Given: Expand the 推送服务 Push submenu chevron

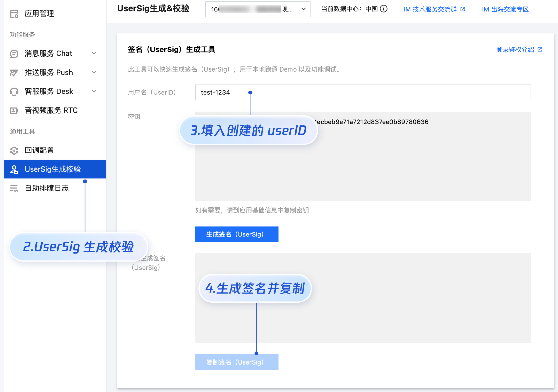Looking at the screenshot, I should pyautogui.click(x=94, y=72).
